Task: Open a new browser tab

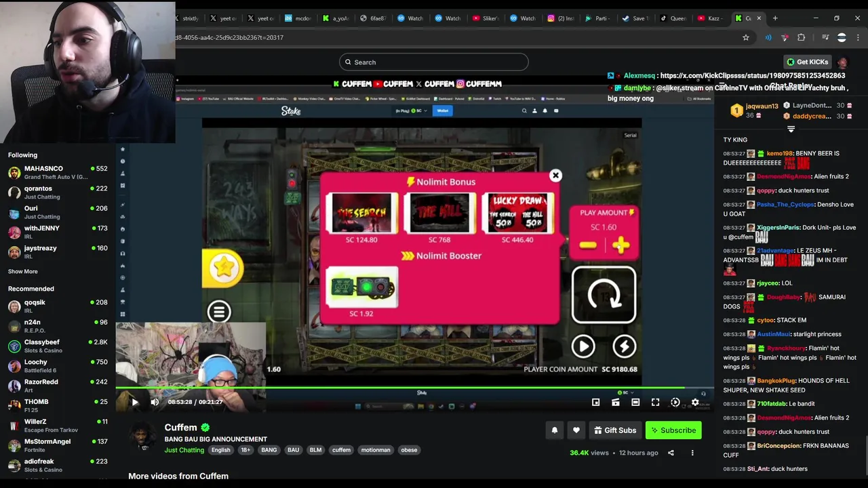Action: click(x=775, y=18)
